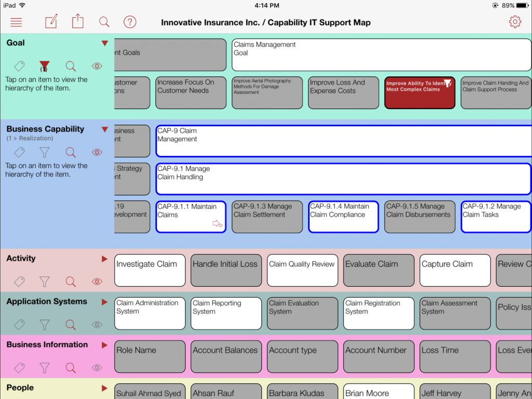The height and width of the screenshot is (399, 532).
Task: Collapse the Goal lane using its red triangle
Action: click(105, 43)
